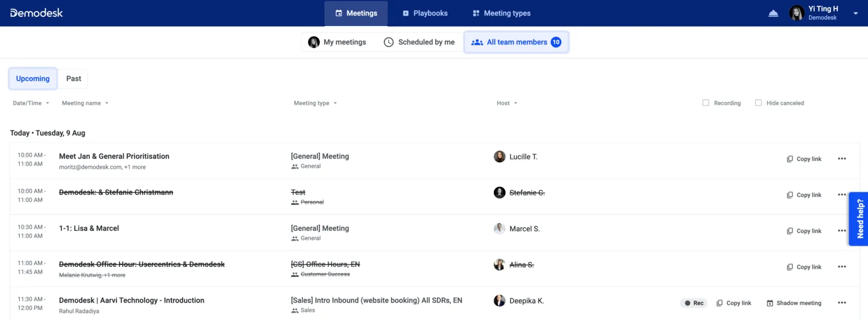Click the Rahul Radadiya attendee text
This screenshot has height=320, width=868.
pos(79,312)
